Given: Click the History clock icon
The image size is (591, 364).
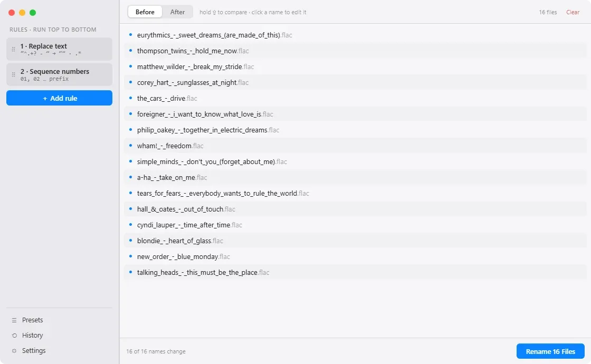Looking at the screenshot, I should pos(14,336).
